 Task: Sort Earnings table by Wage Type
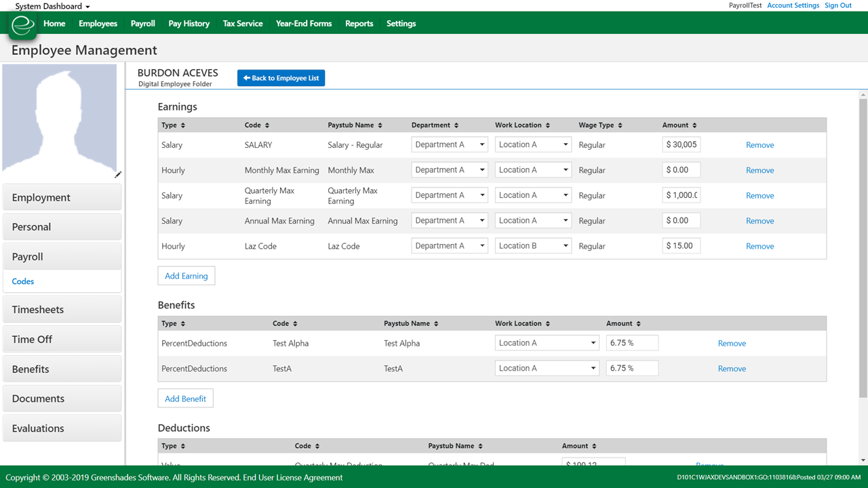620,125
